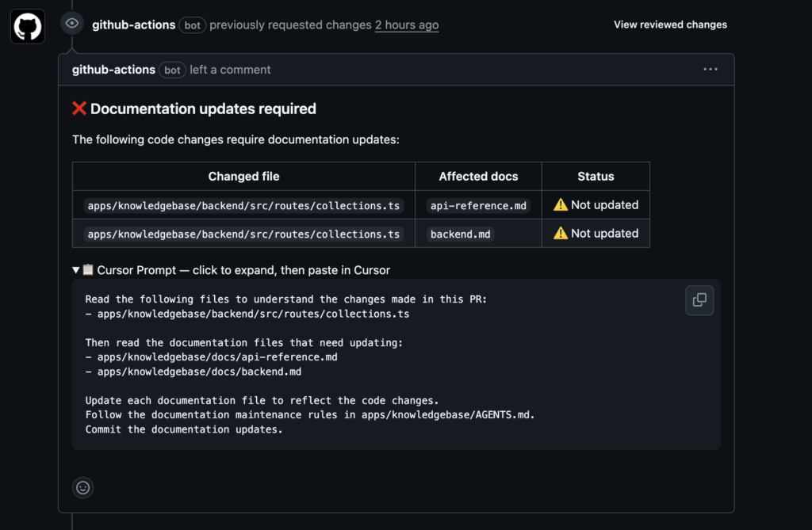Add an emoji reaction with smiley button
This screenshot has width=812, height=530.
click(x=82, y=487)
